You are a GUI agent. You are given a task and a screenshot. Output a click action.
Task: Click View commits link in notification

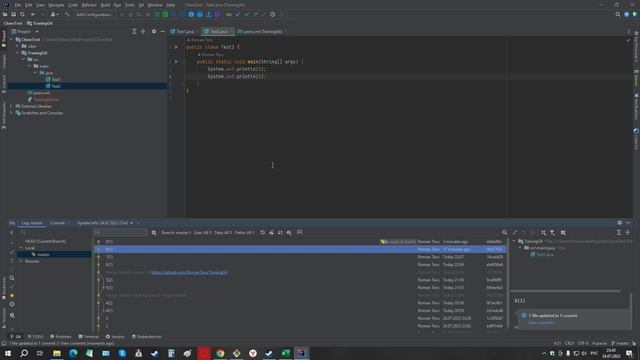[x=541, y=322]
